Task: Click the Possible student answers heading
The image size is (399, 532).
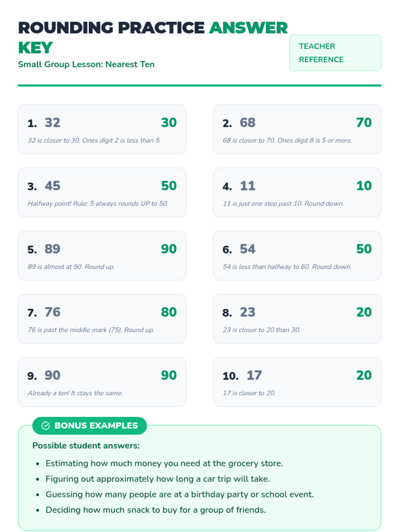Action: [86, 446]
